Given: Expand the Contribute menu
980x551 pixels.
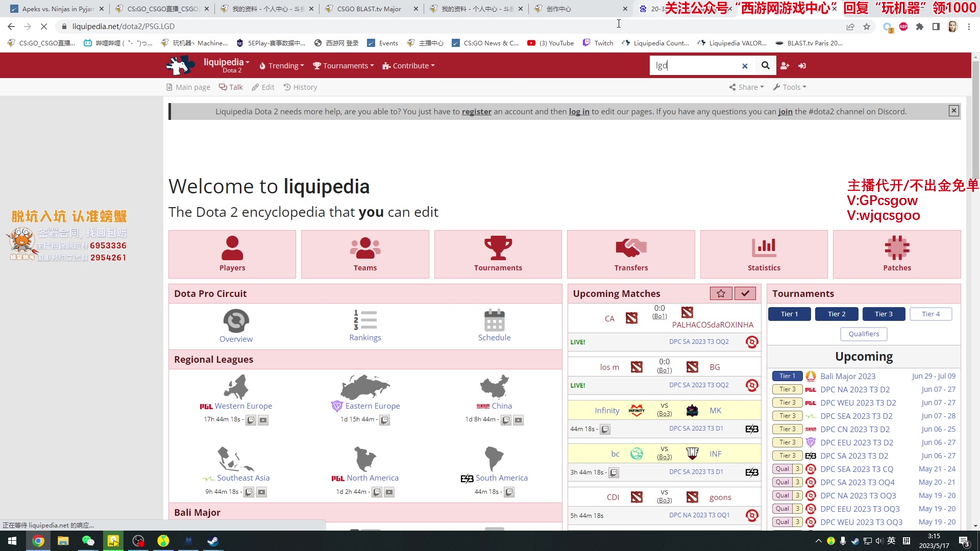Looking at the screenshot, I should point(408,66).
